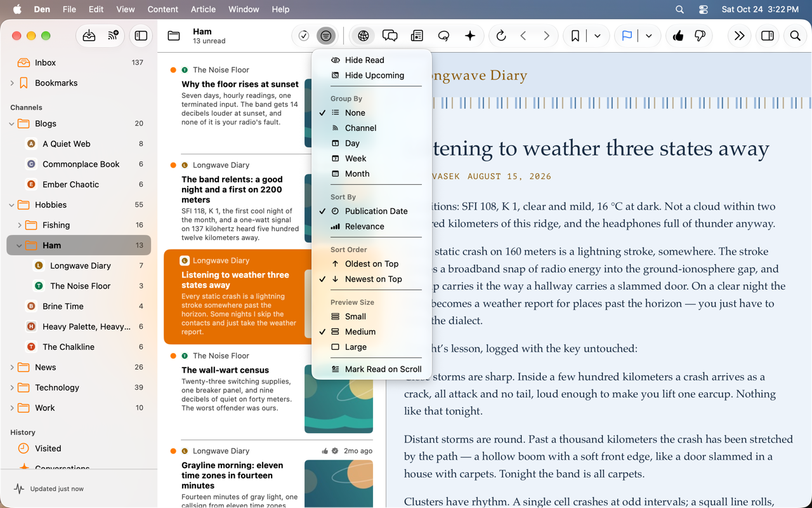Image resolution: width=812 pixels, height=508 pixels.
Task: Select Channel under Group By
Action: [x=372, y=128]
